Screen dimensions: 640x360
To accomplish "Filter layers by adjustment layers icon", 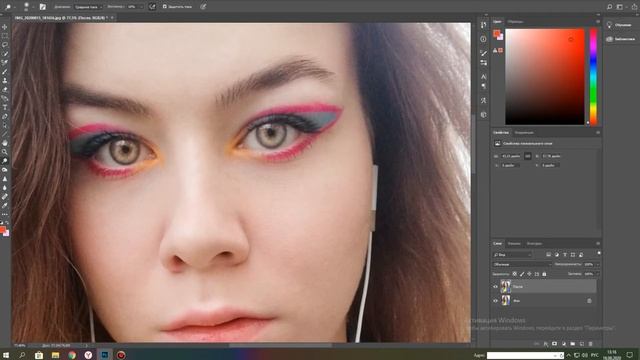I will (x=557, y=255).
